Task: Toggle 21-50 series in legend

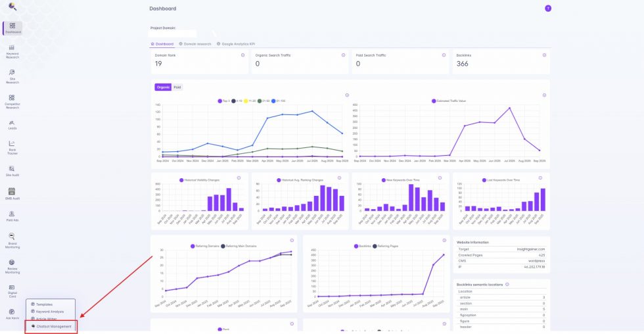Action: (264, 101)
